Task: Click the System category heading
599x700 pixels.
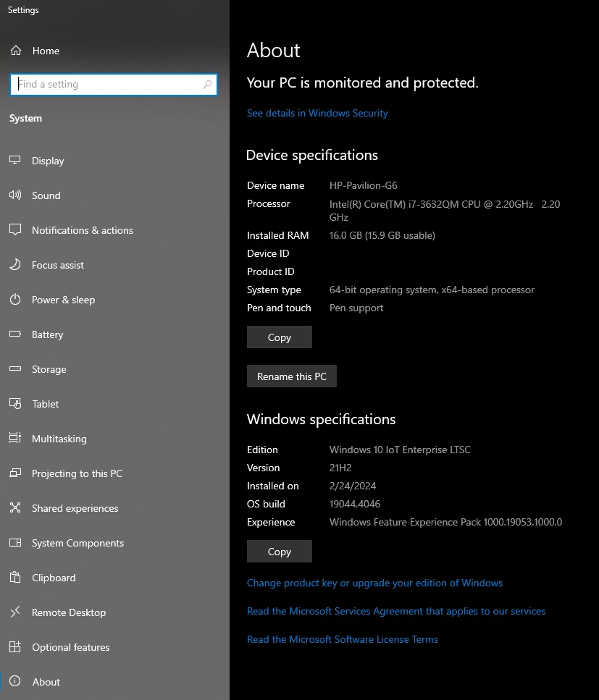Action: 25,118
